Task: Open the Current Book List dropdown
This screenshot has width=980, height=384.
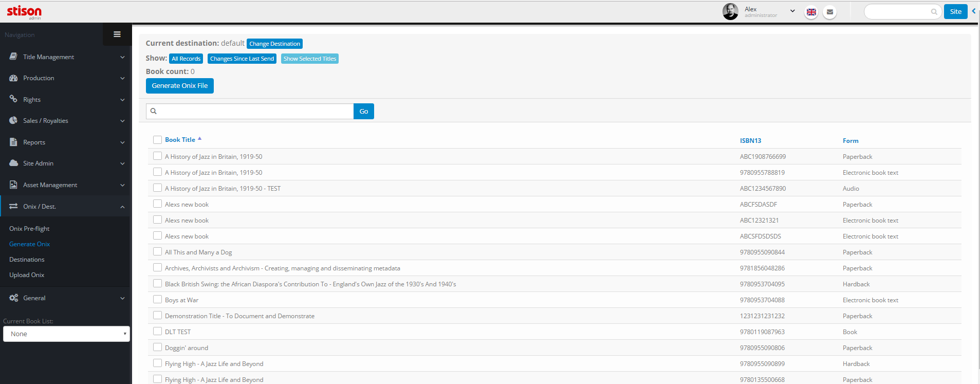Action: [x=66, y=334]
